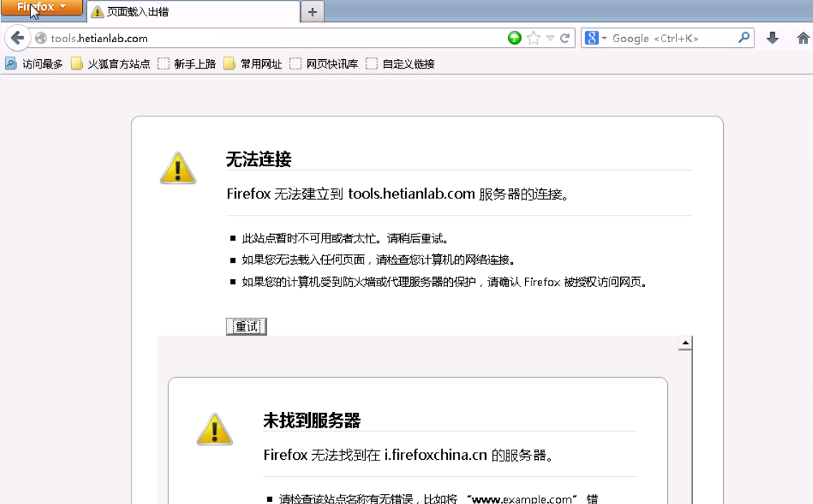
Task: Click the globe site identity icon
Action: tap(41, 39)
